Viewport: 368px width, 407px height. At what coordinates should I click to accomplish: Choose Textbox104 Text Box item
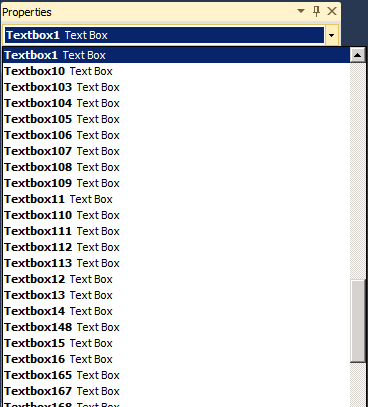pyautogui.click(x=176, y=103)
